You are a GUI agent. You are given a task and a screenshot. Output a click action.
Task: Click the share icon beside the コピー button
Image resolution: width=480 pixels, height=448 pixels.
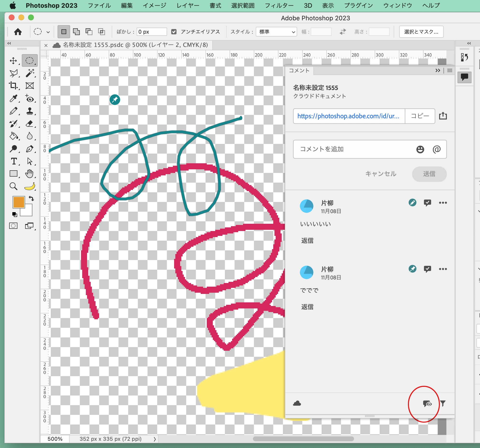[x=443, y=116]
